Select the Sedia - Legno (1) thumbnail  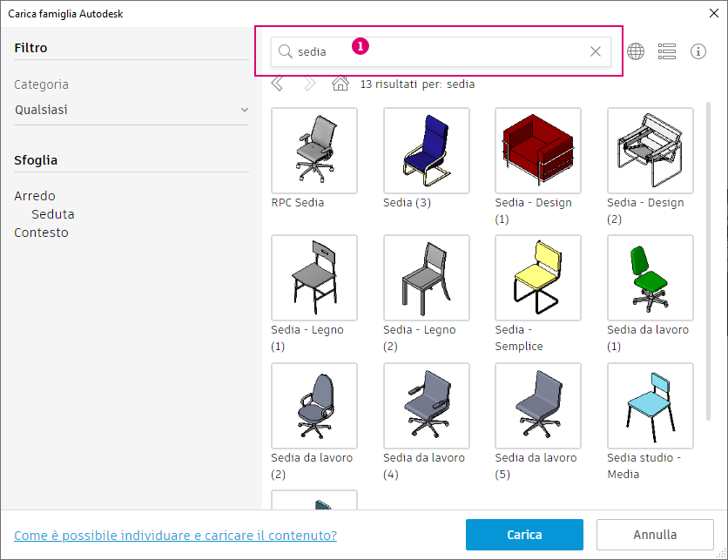click(x=314, y=278)
